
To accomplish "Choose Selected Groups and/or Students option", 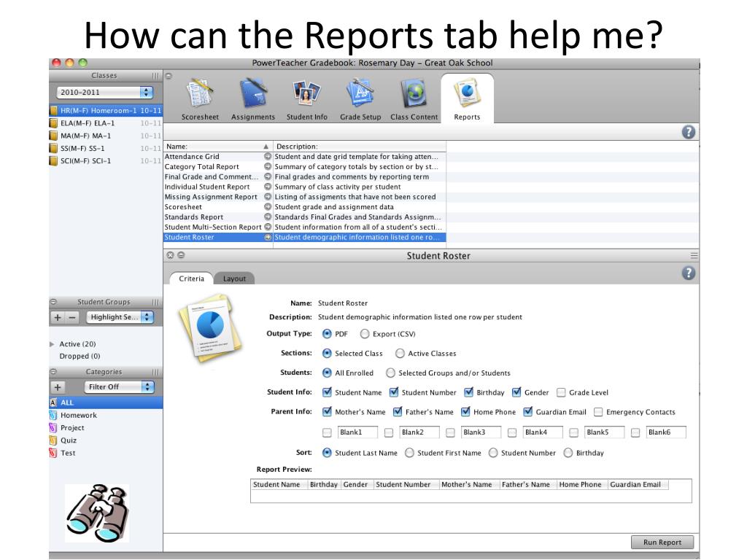I will [x=390, y=373].
